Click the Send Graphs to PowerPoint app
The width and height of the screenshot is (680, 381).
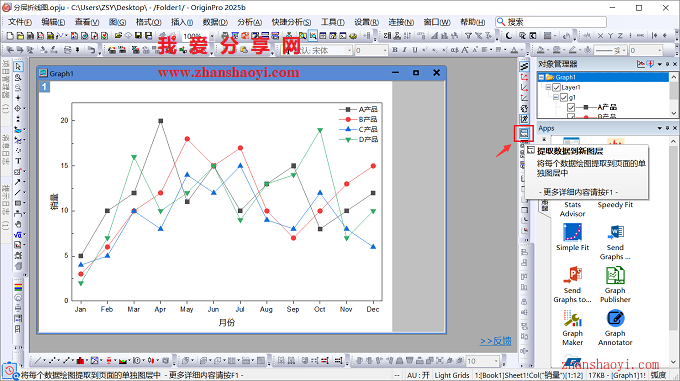(x=572, y=284)
